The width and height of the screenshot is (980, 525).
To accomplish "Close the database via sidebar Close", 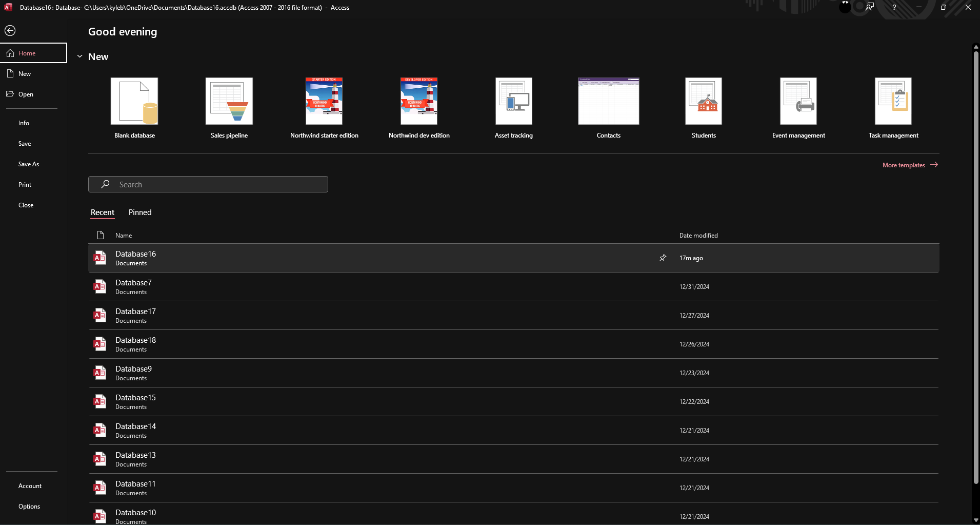I will tap(26, 205).
